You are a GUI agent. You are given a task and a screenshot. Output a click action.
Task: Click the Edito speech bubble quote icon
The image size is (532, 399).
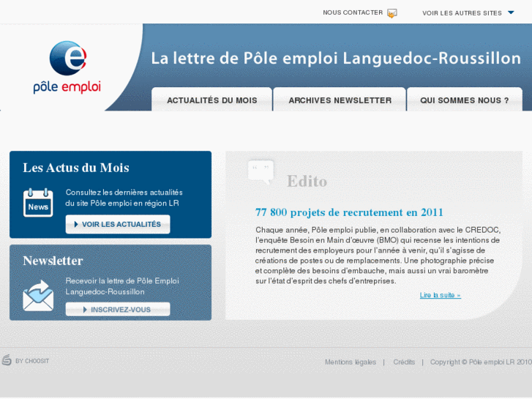[261, 172]
